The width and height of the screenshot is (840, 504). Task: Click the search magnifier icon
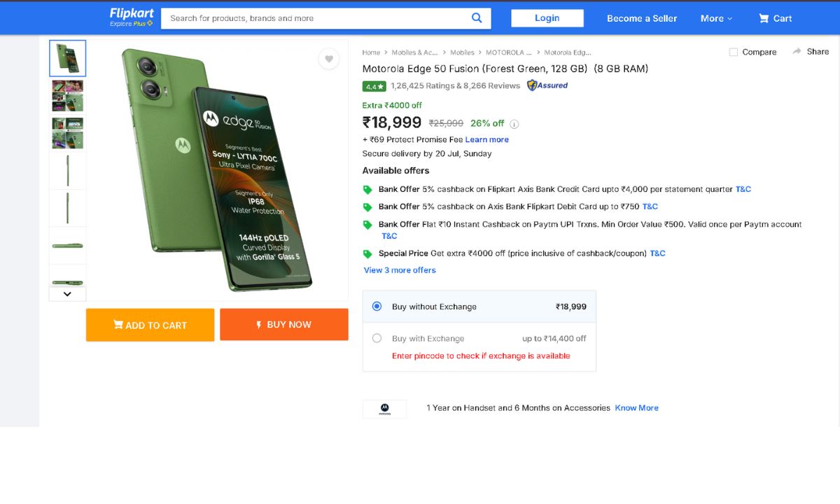pyautogui.click(x=477, y=18)
